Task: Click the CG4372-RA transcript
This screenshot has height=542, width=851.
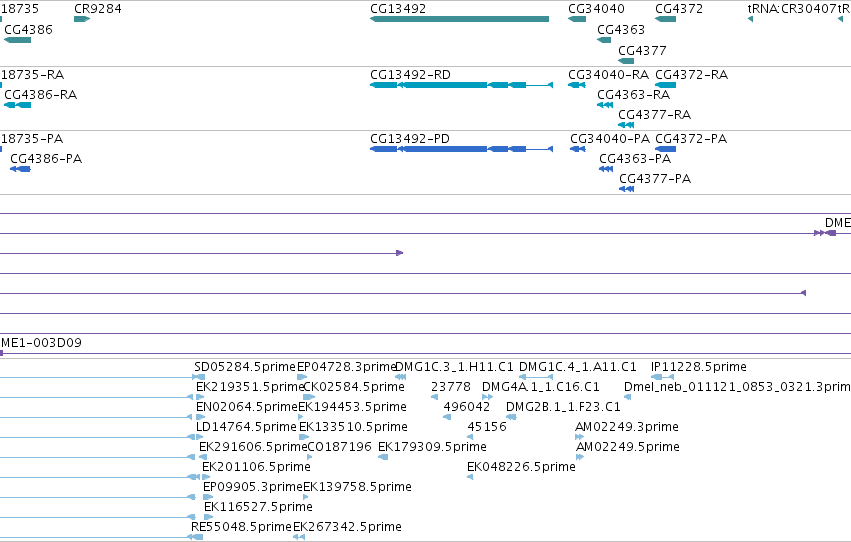Action: 665,85
